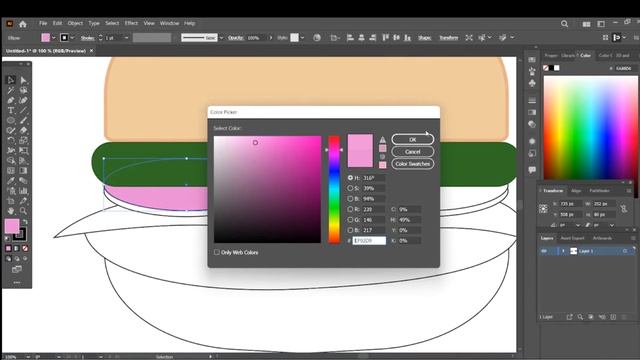
Task: Select the Ellipse shape tool
Action: click(11, 120)
